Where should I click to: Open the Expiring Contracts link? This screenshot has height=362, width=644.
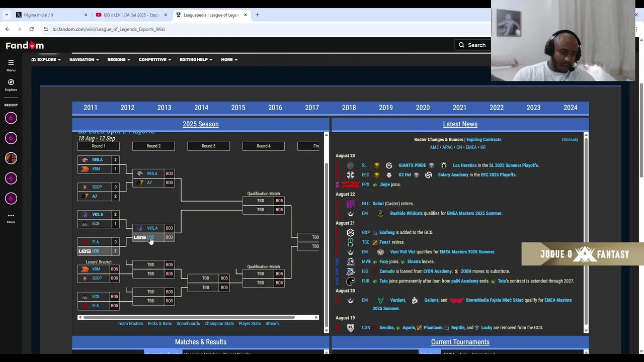(484, 140)
